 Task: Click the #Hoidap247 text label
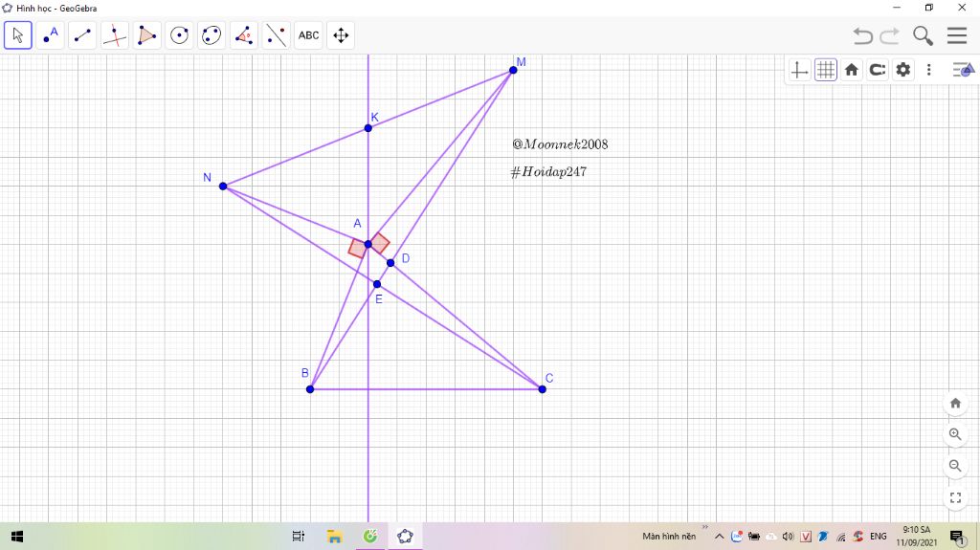point(548,172)
